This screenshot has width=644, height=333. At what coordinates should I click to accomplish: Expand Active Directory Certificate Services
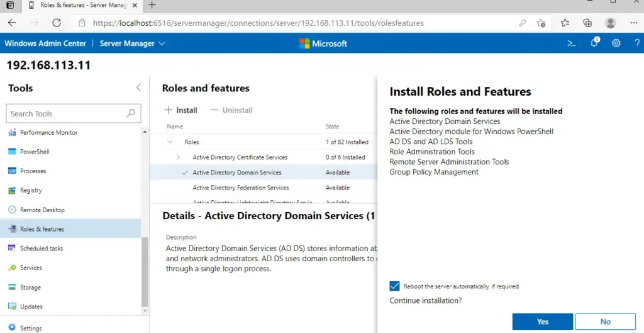[x=178, y=157]
